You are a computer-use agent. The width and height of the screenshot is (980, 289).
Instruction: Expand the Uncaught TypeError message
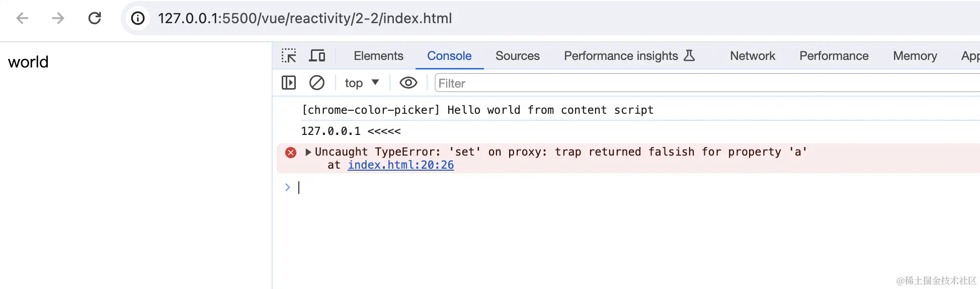[x=308, y=152]
